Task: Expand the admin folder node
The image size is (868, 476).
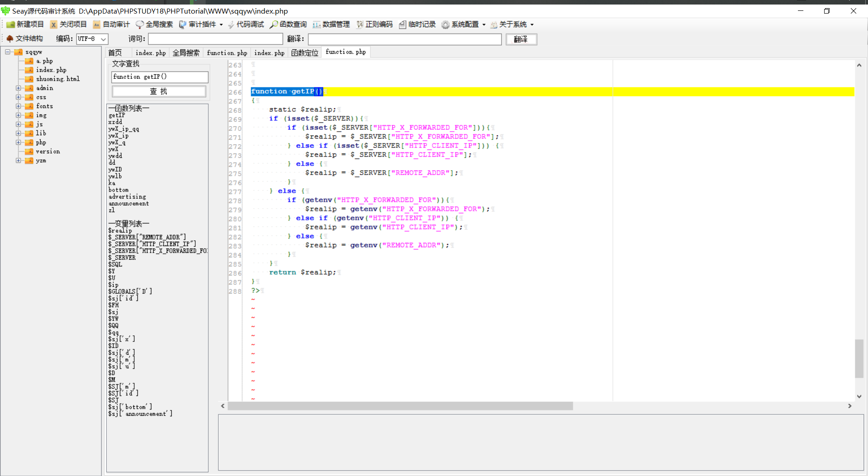Action: pyautogui.click(x=18, y=88)
